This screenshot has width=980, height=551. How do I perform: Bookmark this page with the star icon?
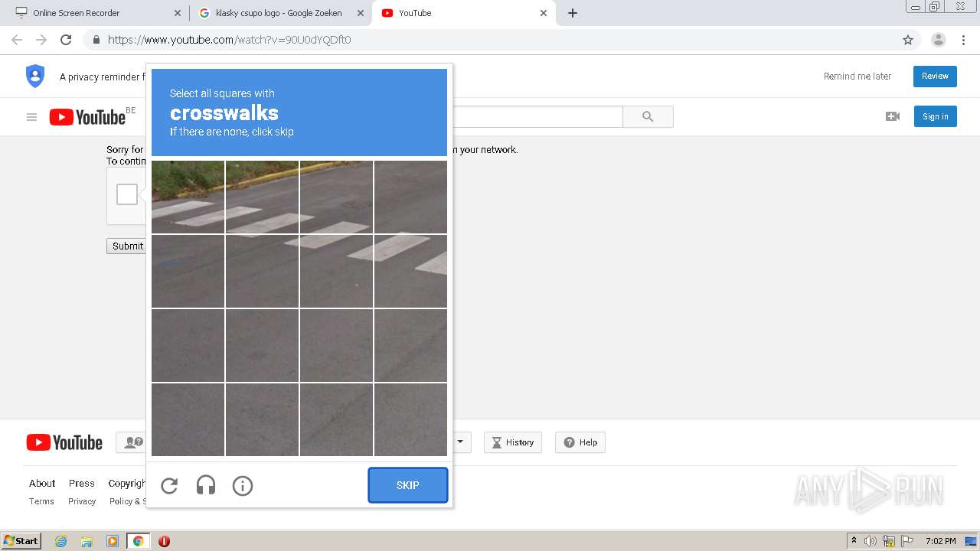tap(908, 40)
